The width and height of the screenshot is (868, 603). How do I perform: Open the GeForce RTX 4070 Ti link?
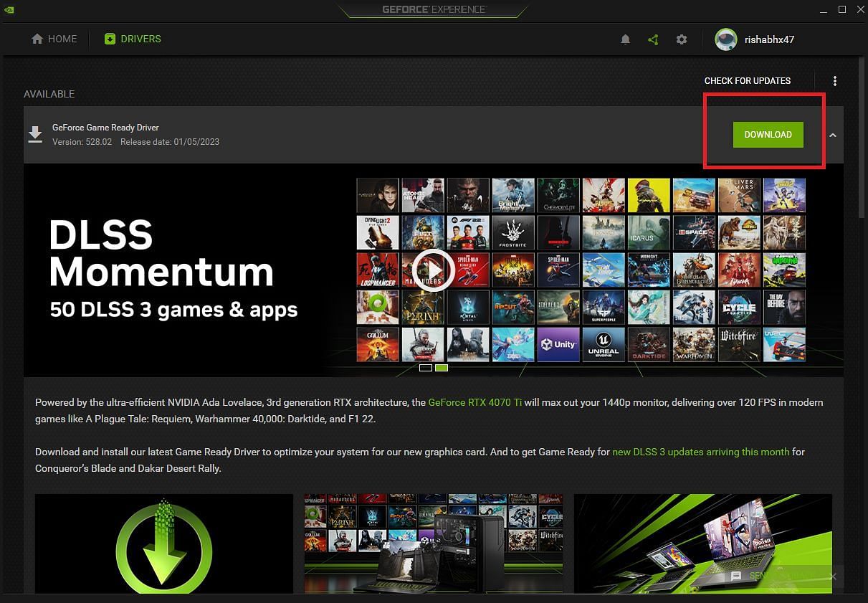click(x=474, y=402)
